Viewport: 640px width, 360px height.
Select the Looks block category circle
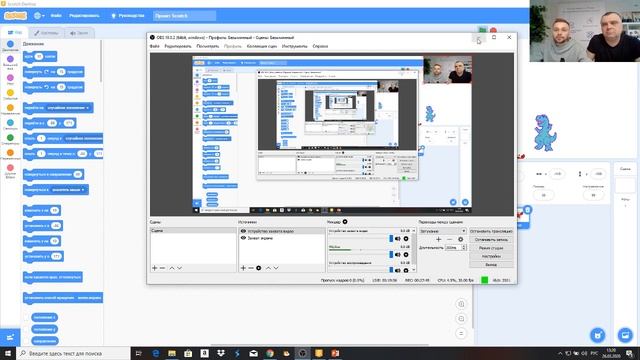(10, 60)
